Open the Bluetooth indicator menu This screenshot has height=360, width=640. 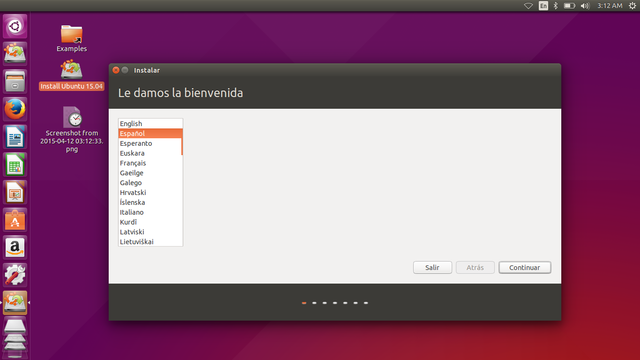(556, 6)
